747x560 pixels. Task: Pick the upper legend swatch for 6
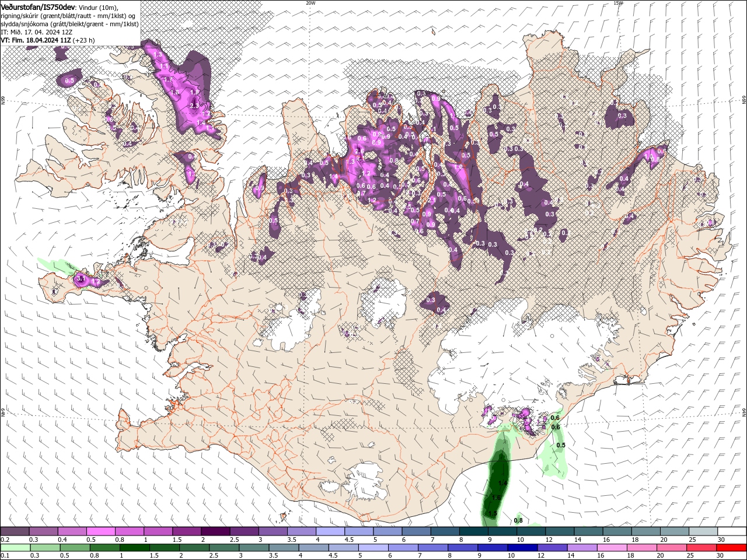[x=416, y=531]
